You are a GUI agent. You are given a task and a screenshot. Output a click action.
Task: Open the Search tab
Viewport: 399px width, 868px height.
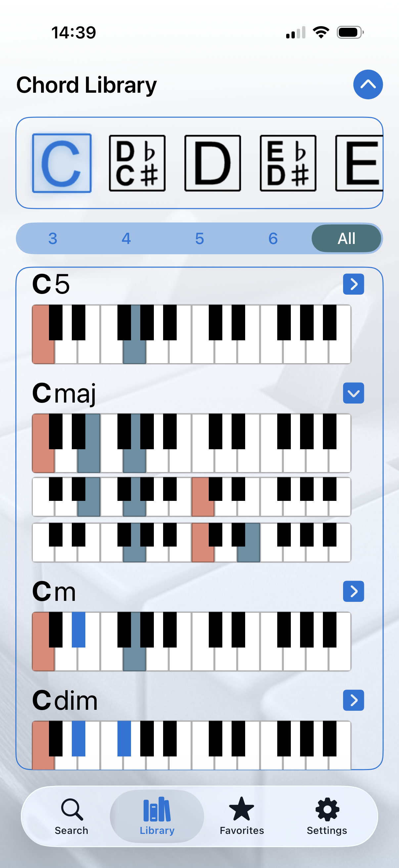click(71, 815)
